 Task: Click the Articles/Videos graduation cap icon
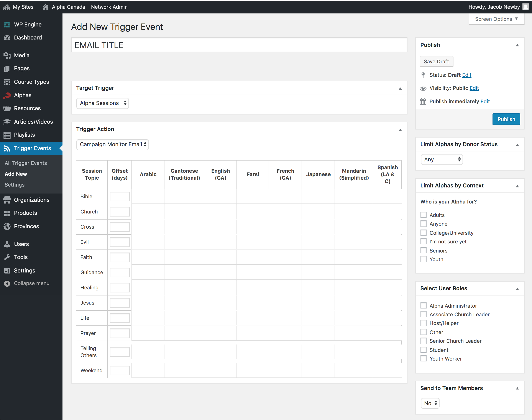(7, 122)
